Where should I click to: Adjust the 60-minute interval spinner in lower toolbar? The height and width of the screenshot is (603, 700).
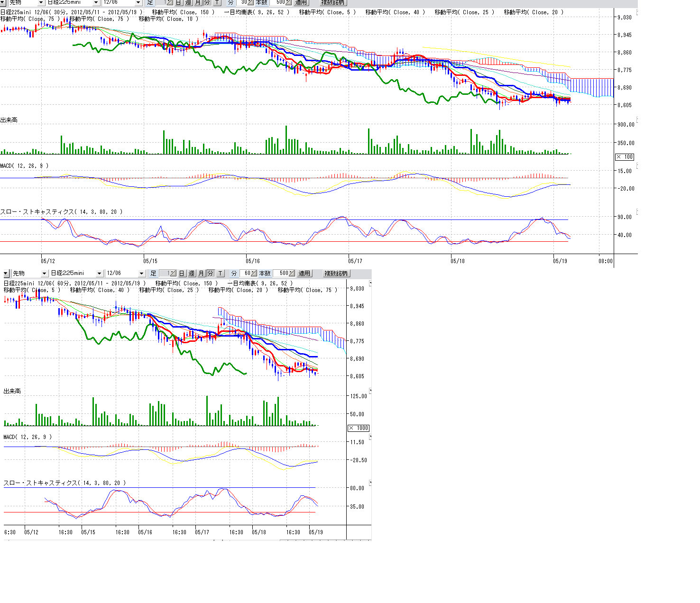(254, 274)
